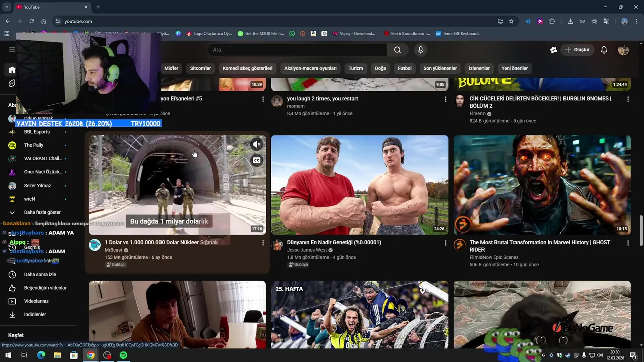Click the Oluştur create button
Viewport: 644px width, 362px height.
(577, 50)
